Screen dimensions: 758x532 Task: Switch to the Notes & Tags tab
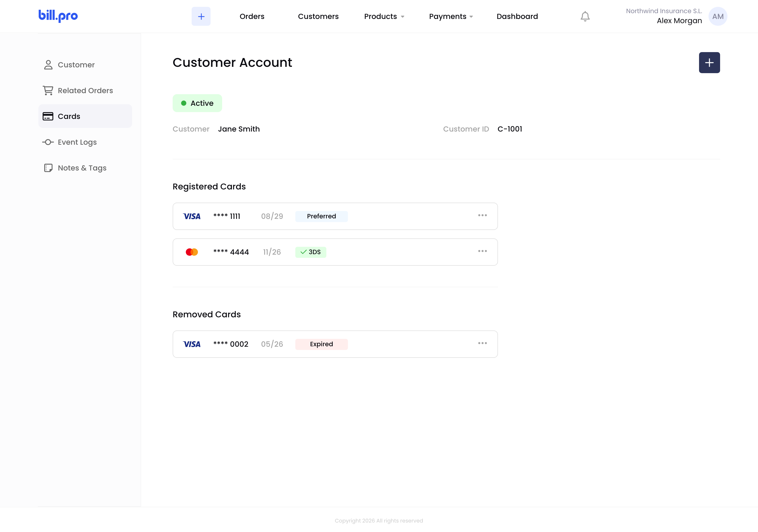point(85,168)
